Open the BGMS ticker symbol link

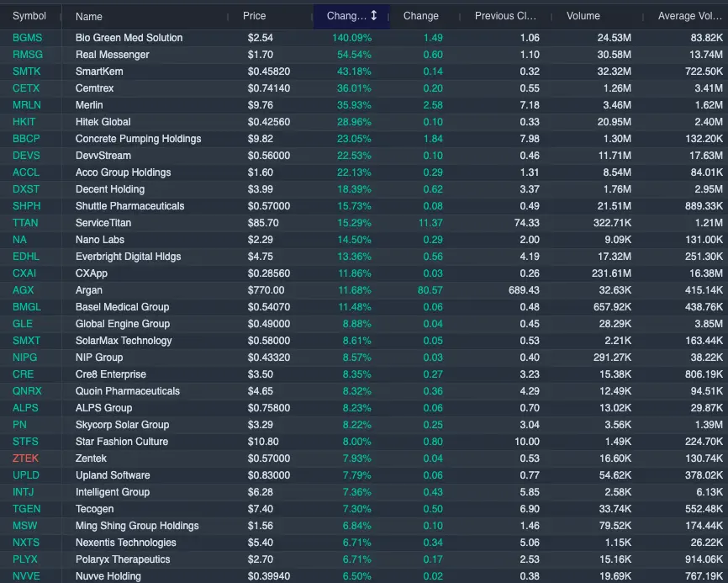coord(28,38)
